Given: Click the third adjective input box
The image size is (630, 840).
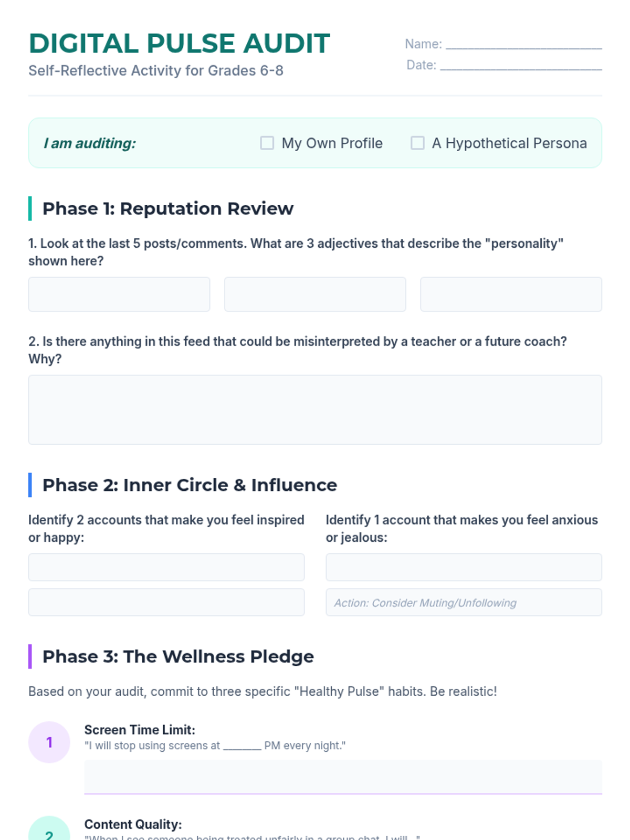Looking at the screenshot, I should click(x=511, y=295).
